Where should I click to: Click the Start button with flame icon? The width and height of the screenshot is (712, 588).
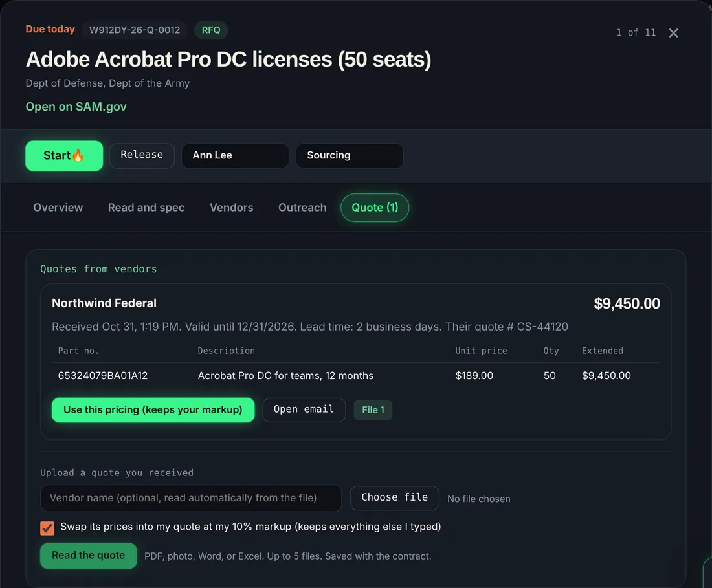(x=64, y=156)
